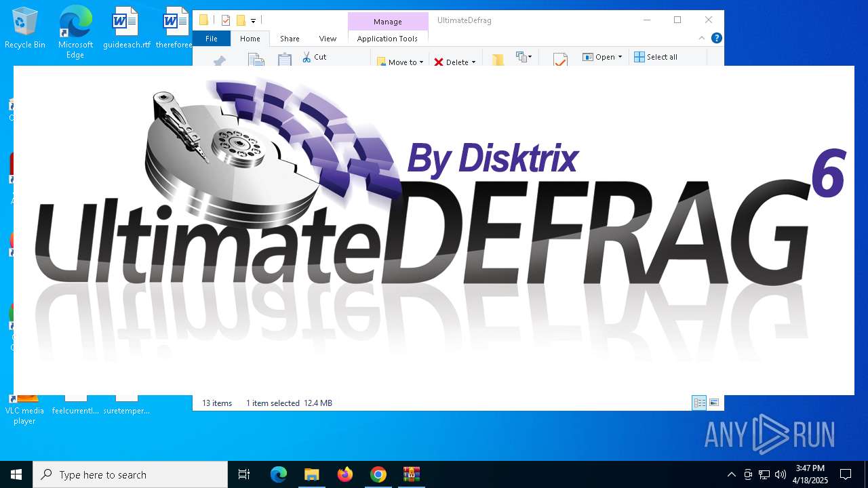Click the volume speaker tray icon
The image size is (868, 488).
click(781, 474)
